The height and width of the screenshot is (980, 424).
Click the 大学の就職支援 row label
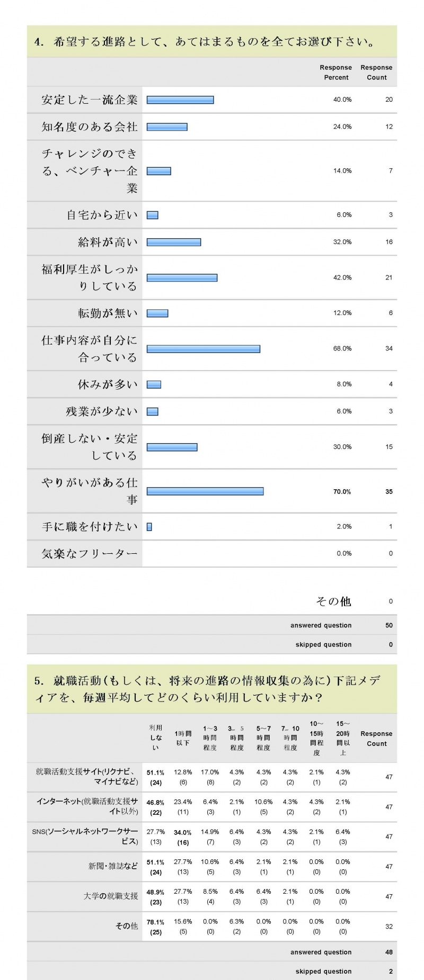pyautogui.click(x=111, y=896)
